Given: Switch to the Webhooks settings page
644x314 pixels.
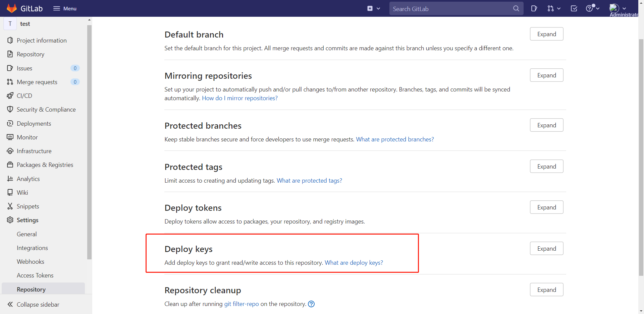Looking at the screenshot, I should point(30,261).
